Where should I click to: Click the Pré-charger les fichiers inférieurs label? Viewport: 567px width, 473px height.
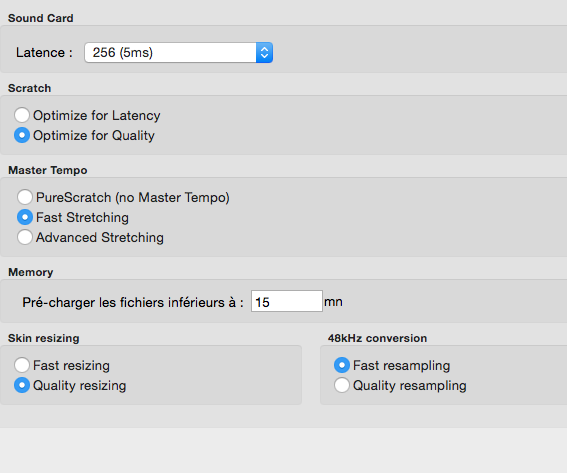tap(133, 302)
